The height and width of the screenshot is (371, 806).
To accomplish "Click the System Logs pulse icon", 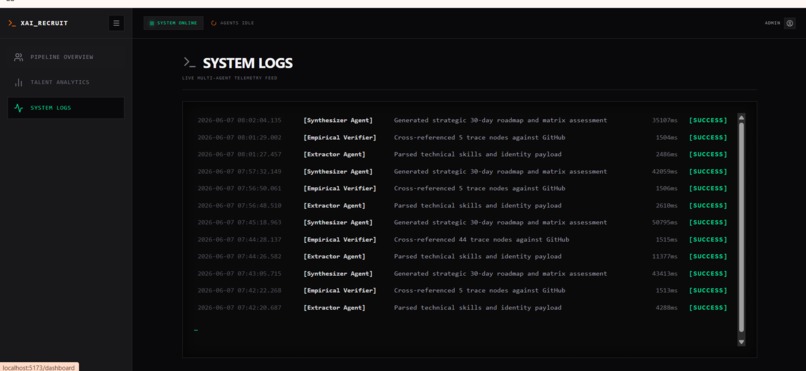I will [19, 108].
